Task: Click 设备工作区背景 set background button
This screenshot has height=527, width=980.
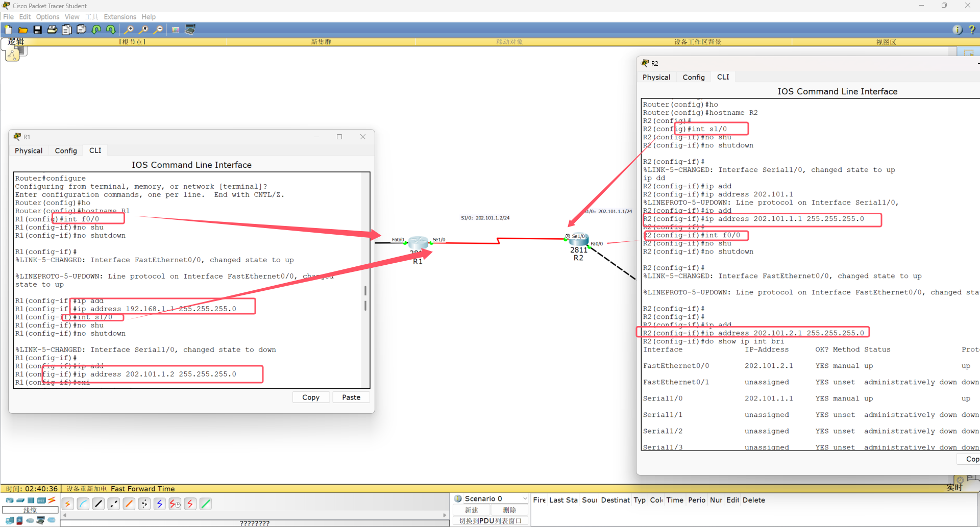Action: (698, 42)
